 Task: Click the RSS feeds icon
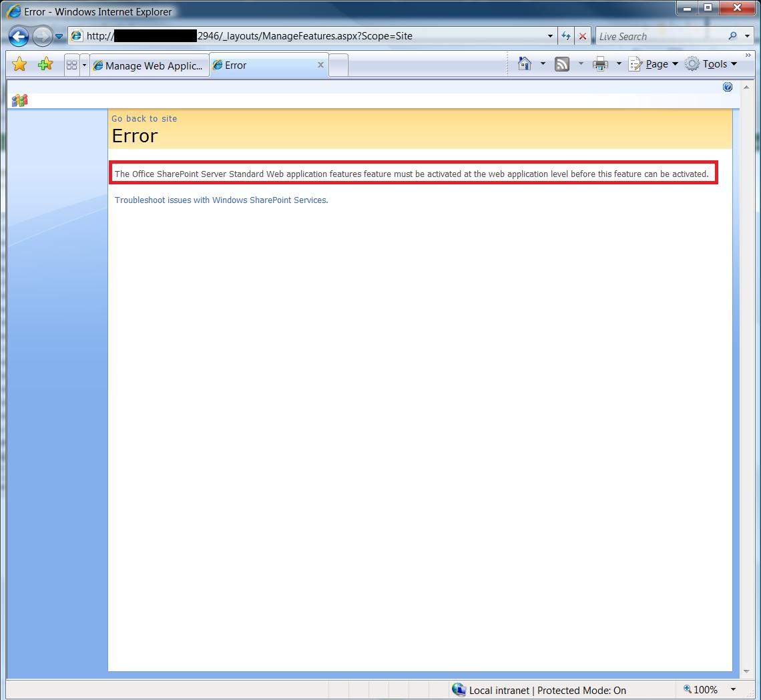coord(562,64)
